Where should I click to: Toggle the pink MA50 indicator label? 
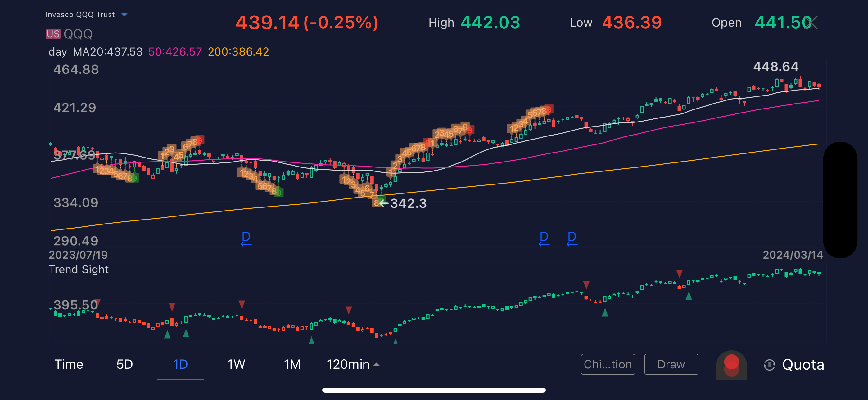[175, 51]
